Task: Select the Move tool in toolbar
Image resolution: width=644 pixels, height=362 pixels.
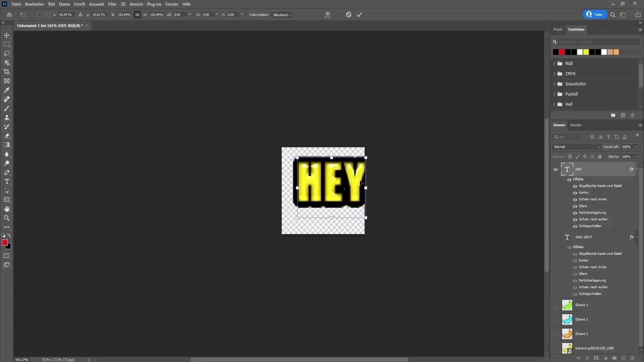Action: pyautogui.click(x=7, y=35)
